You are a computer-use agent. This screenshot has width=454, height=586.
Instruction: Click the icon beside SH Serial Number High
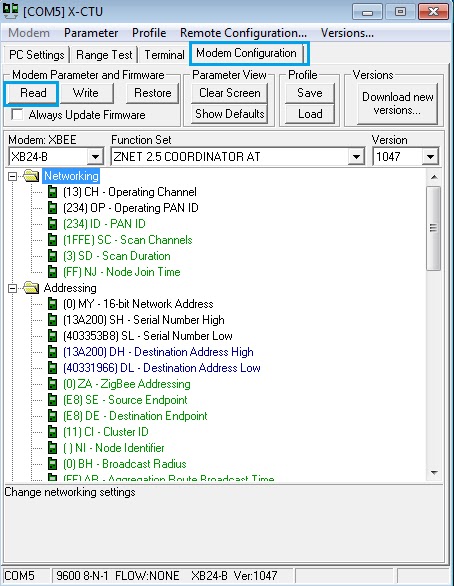click(53, 320)
